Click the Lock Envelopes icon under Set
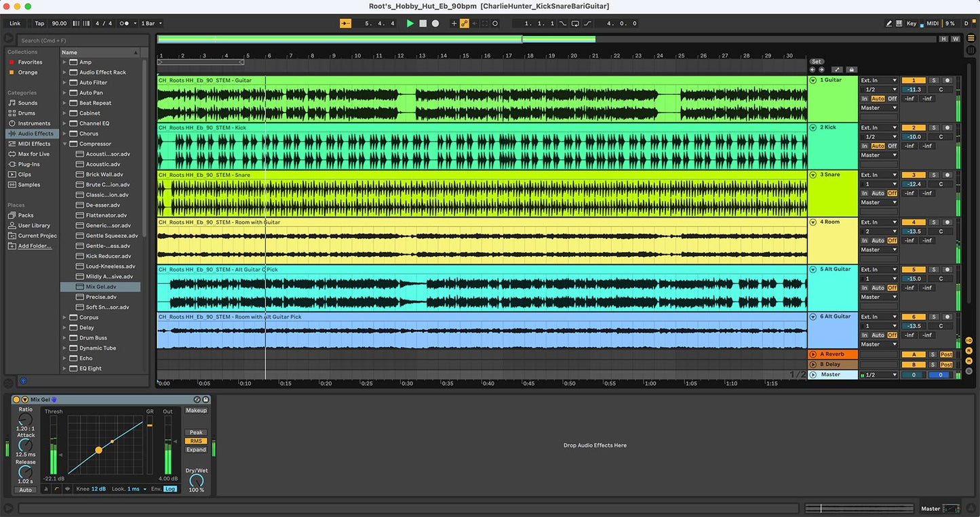Screen dimensions: 980x517 (852, 70)
